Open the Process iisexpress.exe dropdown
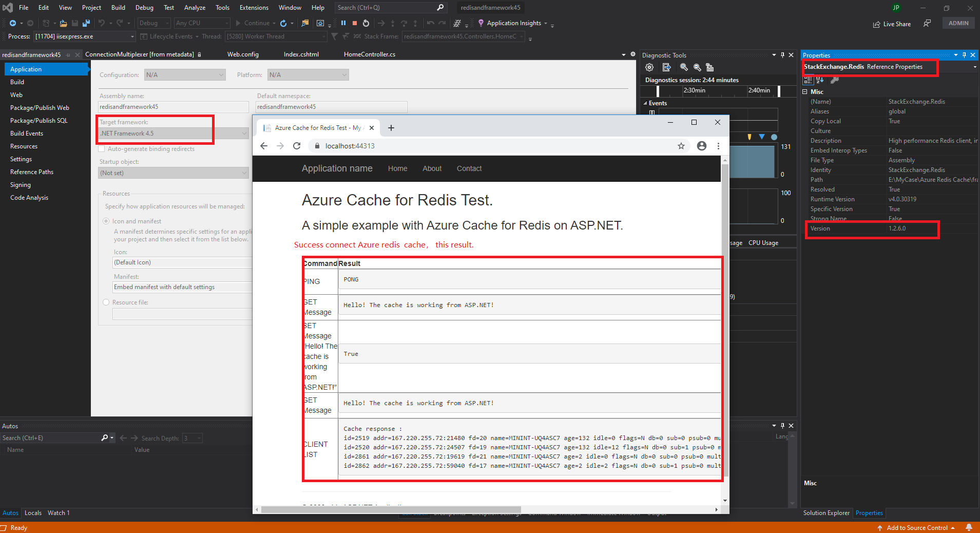Viewport: 980px width, 533px height. click(85, 36)
